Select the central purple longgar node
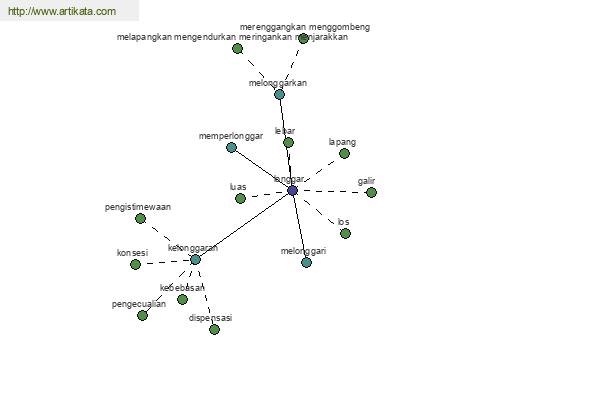Viewport: 600px width, 400px height. [x=292, y=191]
